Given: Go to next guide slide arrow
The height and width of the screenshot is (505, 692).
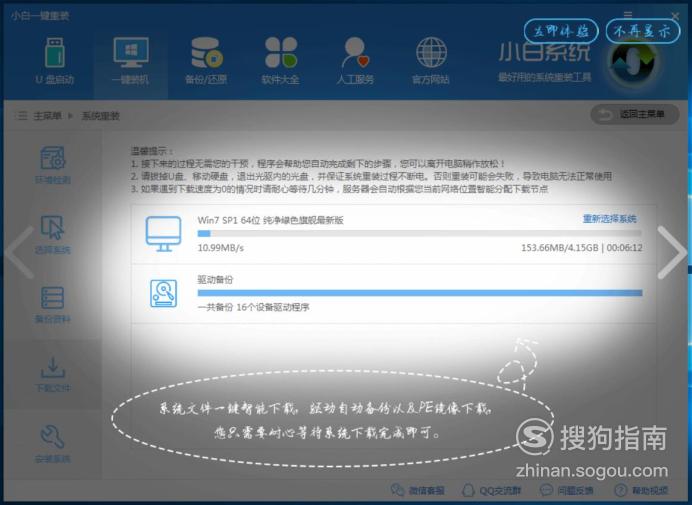Looking at the screenshot, I should tap(671, 252).
